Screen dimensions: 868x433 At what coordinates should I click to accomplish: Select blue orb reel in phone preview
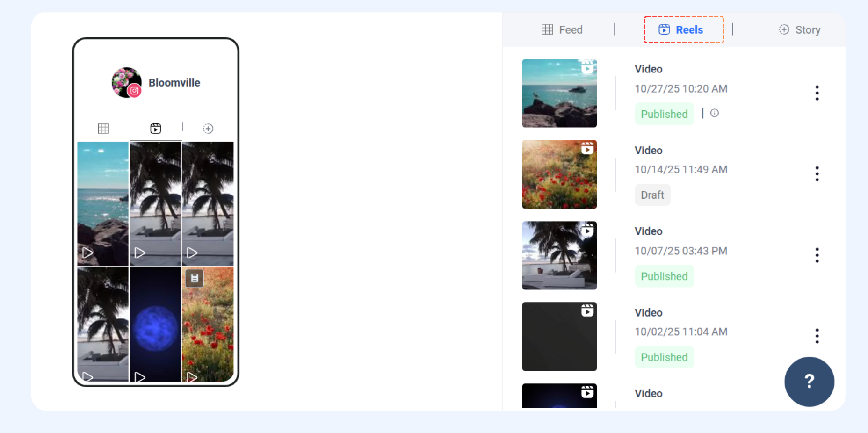(155, 324)
